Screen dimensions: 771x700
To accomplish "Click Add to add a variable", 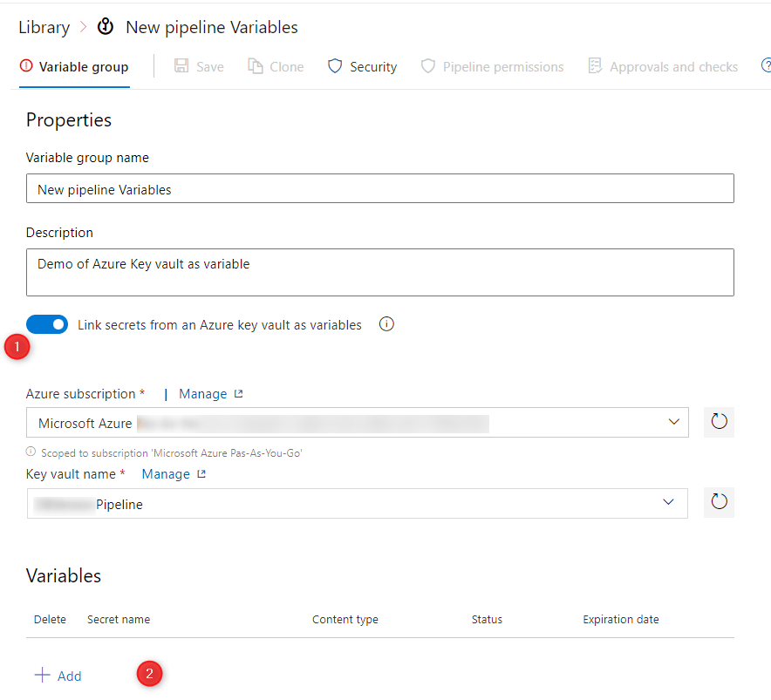I will coord(58,676).
